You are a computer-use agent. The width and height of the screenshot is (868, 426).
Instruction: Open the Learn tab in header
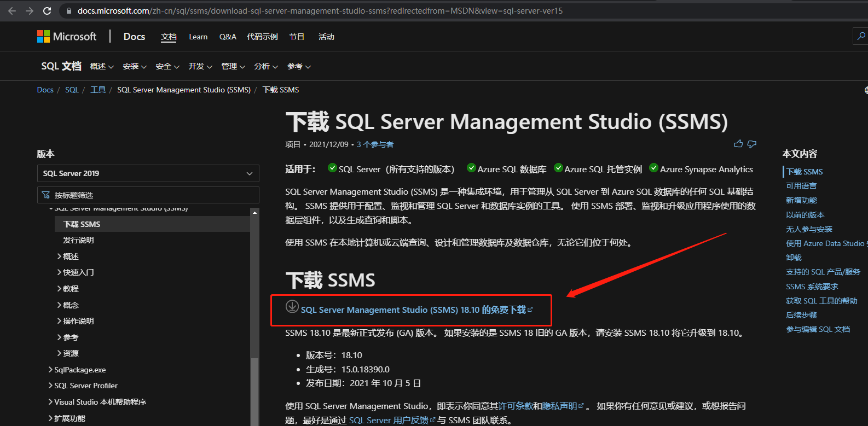[198, 37]
